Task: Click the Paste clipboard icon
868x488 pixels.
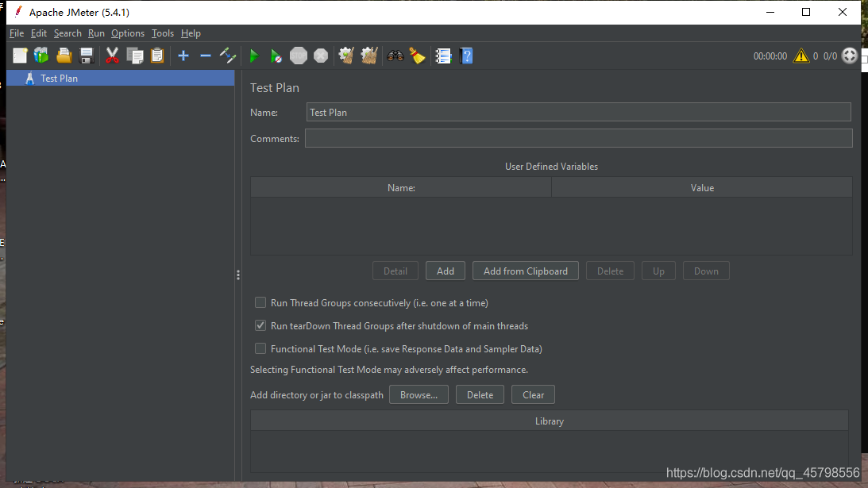Action: click(x=158, y=56)
